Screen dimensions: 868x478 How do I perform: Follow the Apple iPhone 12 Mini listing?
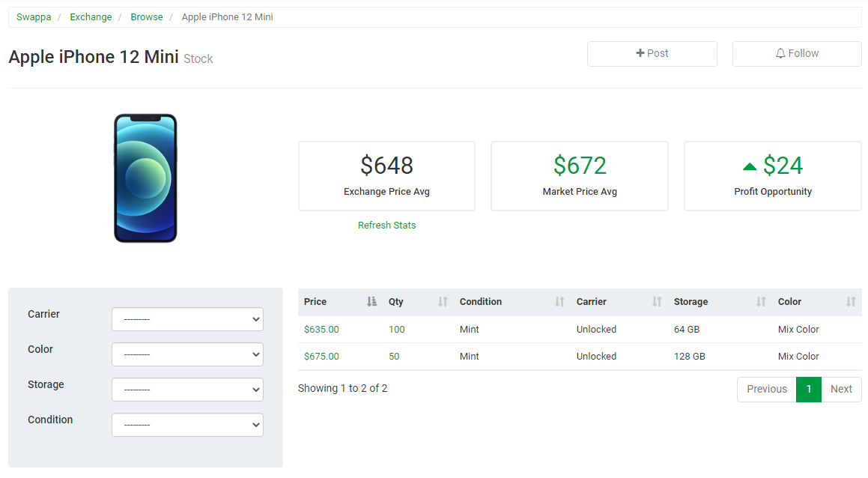click(797, 54)
